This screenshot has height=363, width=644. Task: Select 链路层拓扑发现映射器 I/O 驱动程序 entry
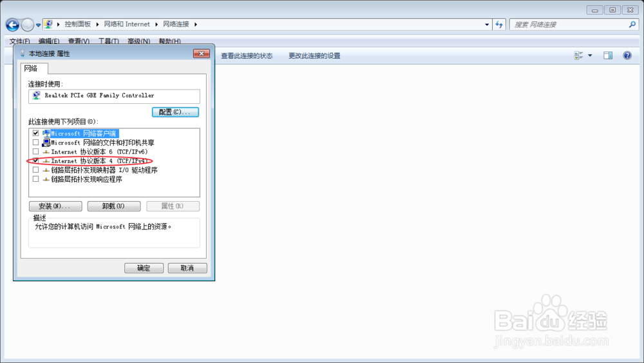104,170
